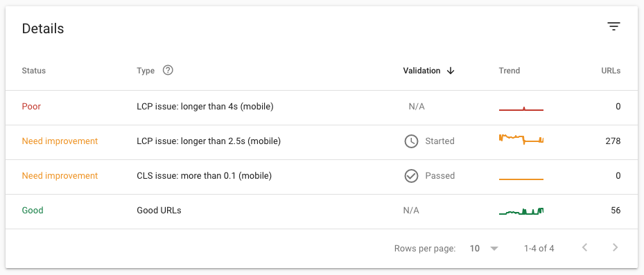The width and height of the screenshot is (644, 275).
Task: Select rows per page value 10
Action: pos(474,248)
